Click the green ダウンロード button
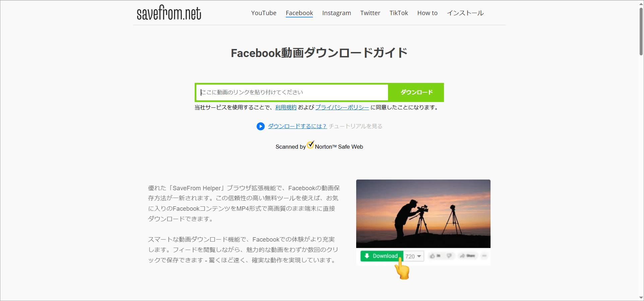 point(416,92)
